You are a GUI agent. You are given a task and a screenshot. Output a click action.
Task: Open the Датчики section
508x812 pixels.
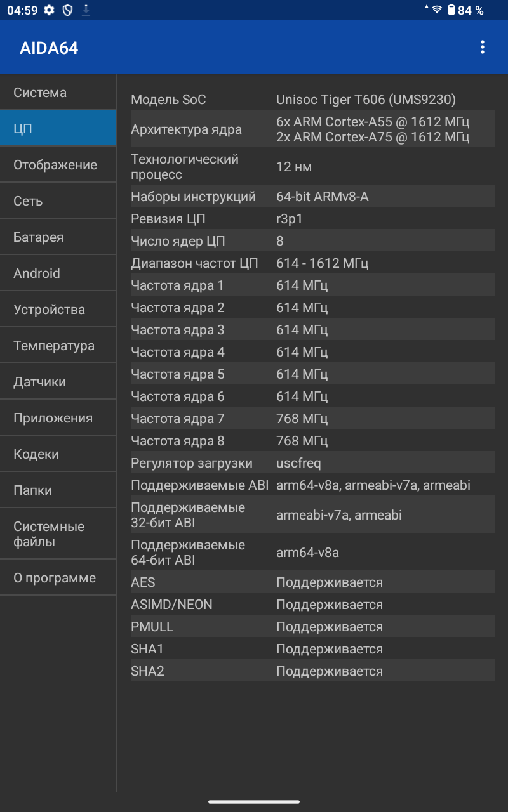[x=58, y=382]
